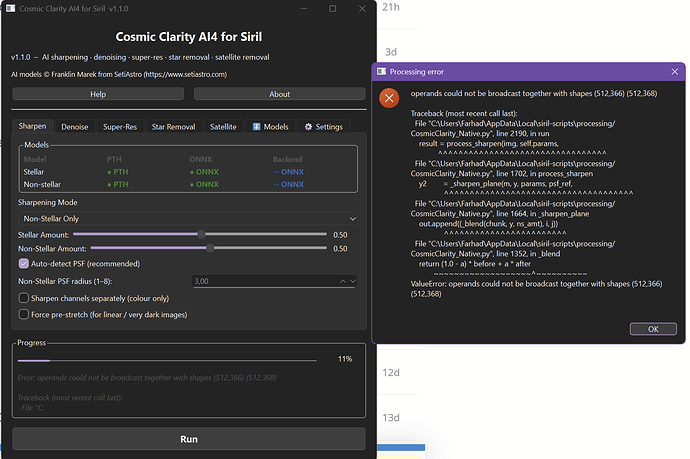Switch to the Denoise tab
This screenshot has width=690, height=459.
pyautogui.click(x=74, y=127)
